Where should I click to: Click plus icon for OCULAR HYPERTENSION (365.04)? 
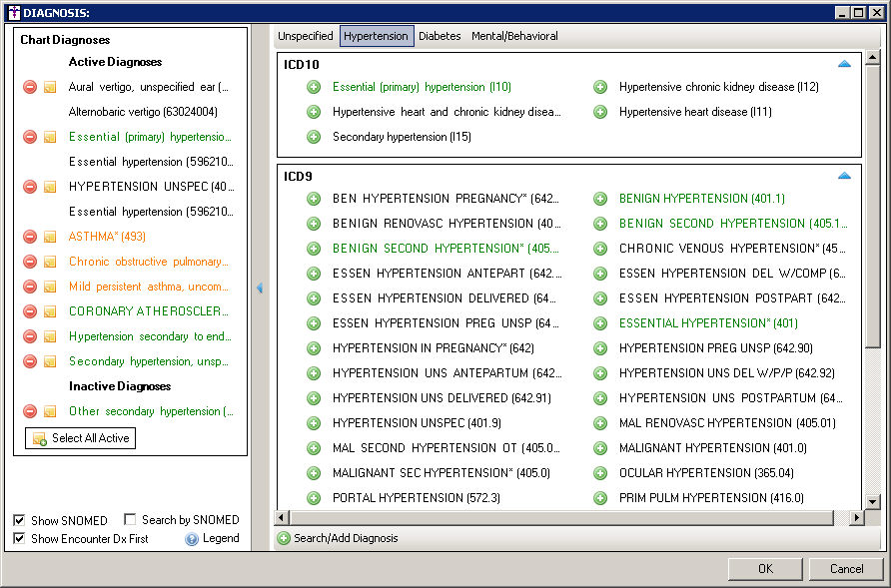[600, 473]
